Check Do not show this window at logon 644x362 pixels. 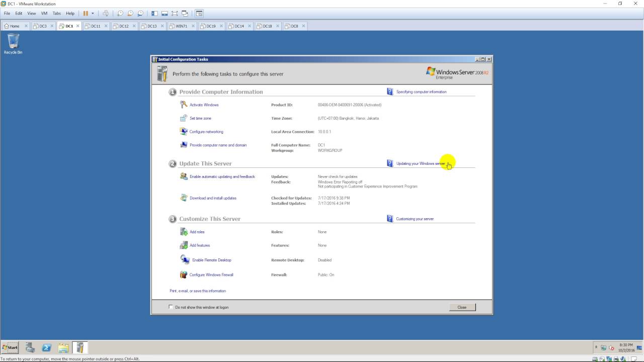(x=171, y=307)
